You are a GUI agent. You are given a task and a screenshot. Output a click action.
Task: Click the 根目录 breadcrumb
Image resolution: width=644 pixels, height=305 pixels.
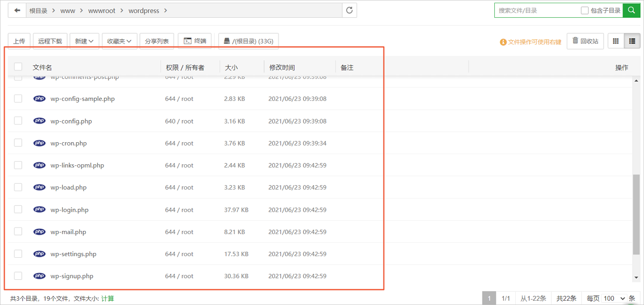pos(39,11)
